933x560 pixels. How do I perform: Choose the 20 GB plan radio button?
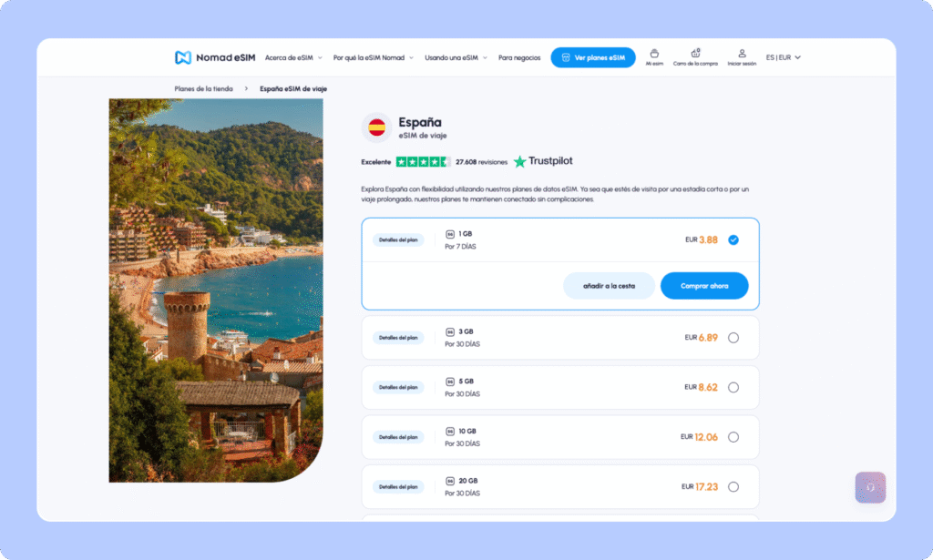(x=733, y=486)
